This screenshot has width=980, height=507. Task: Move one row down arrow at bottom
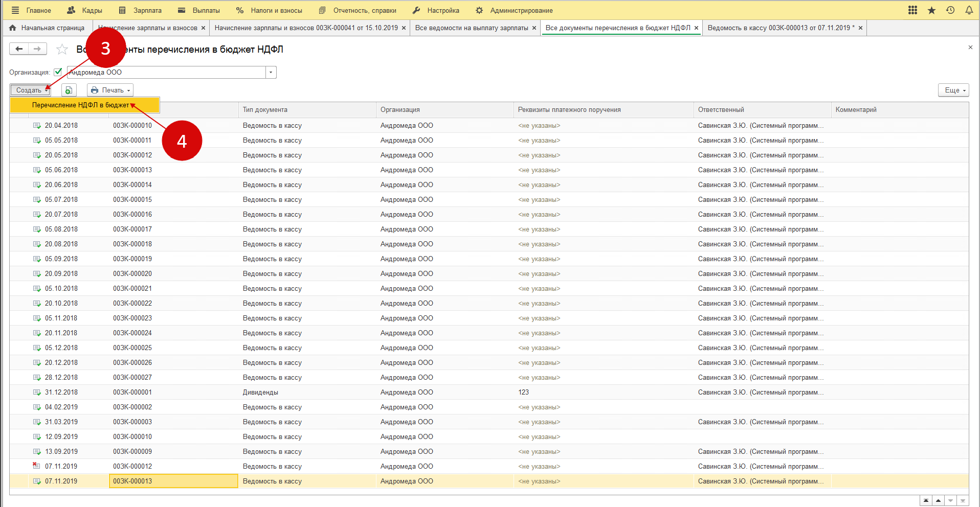point(950,501)
